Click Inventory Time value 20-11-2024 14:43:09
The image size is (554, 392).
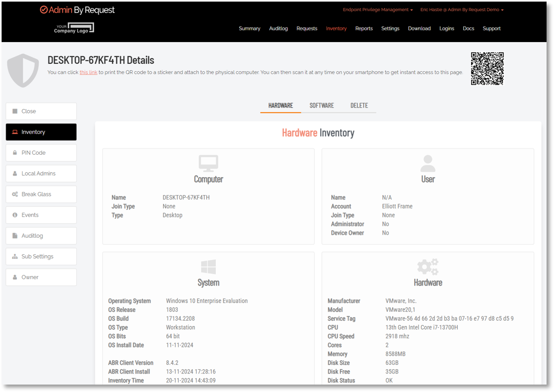tap(191, 381)
